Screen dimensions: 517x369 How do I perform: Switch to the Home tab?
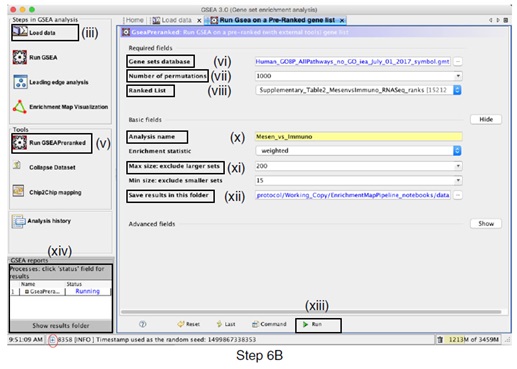[134, 20]
